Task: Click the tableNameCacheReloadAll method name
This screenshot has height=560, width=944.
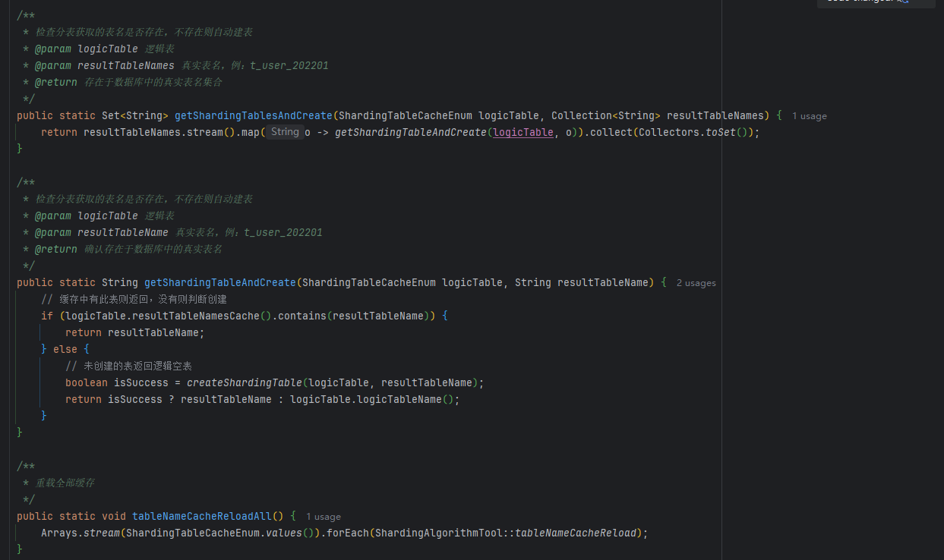Action: pyautogui.click(x=202, y=516)
